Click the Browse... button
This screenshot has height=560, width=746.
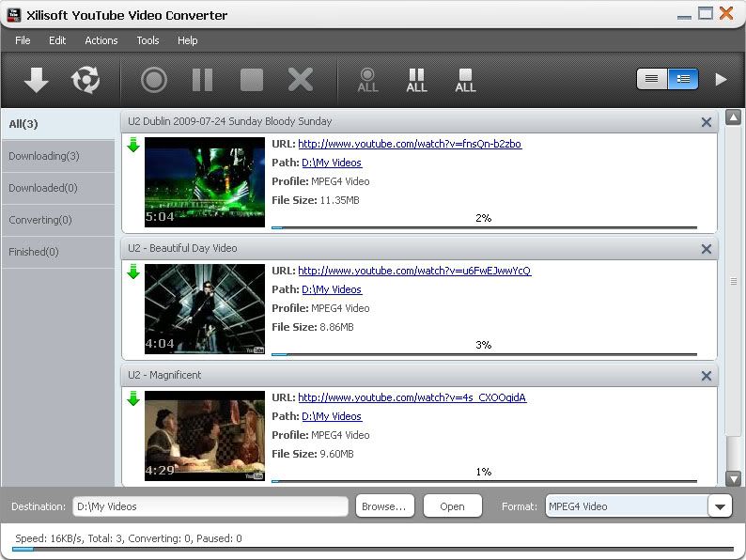384,506
